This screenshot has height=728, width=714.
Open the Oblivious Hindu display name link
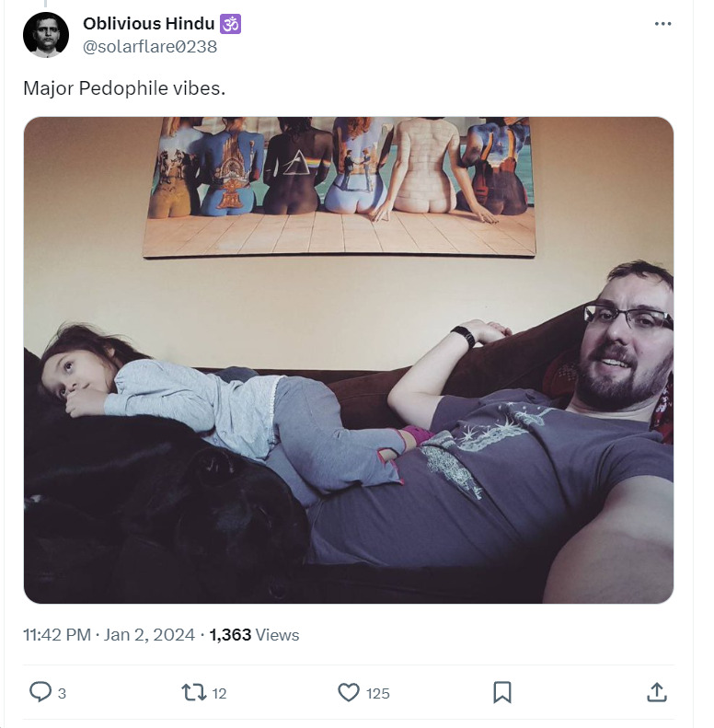[x=148, y=24]
